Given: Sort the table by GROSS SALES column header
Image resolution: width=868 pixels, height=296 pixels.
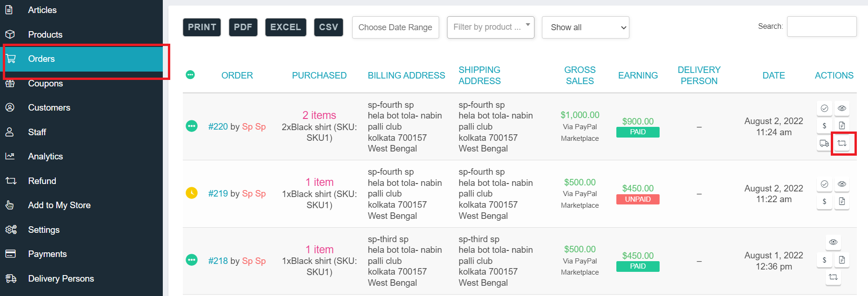Looking at the screenshot, I should [x=580, y=75].
